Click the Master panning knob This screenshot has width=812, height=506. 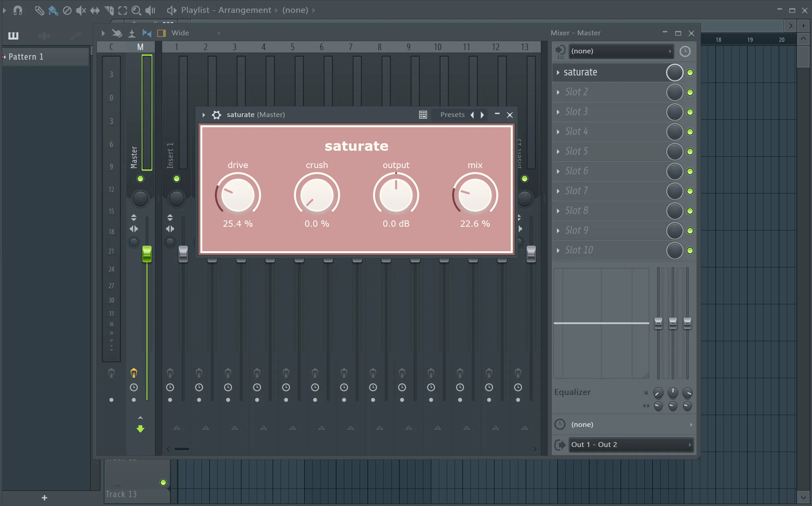coord(140,198)
